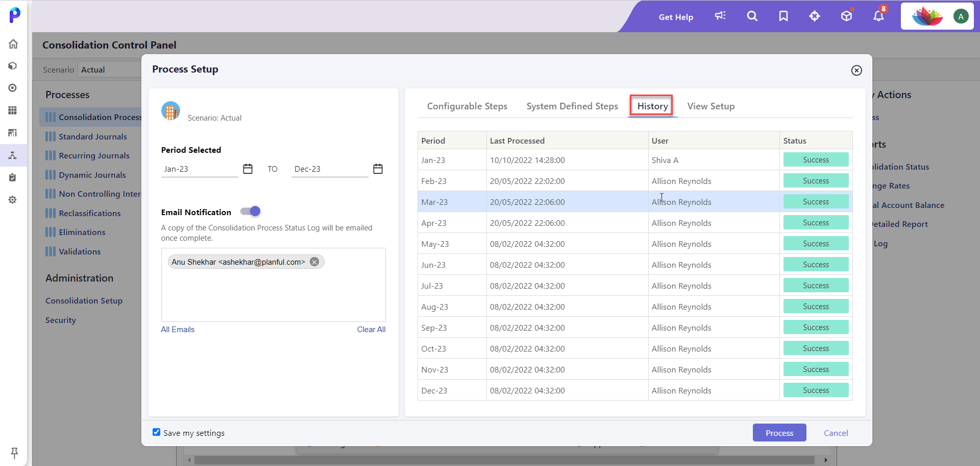
Task: Click the User column header
Action: tap(714, 141)
